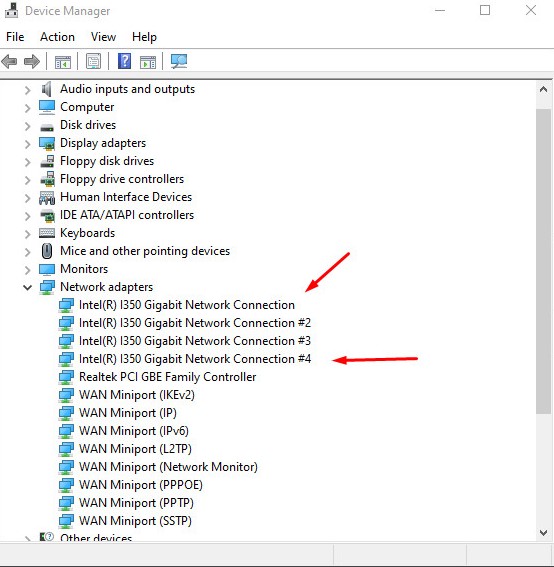Click Show/Hide Console Tree toolbar icon
Image resolution: width=554 pixels, height=567 pixels.
pyautogui.click(x=63, y=62)
